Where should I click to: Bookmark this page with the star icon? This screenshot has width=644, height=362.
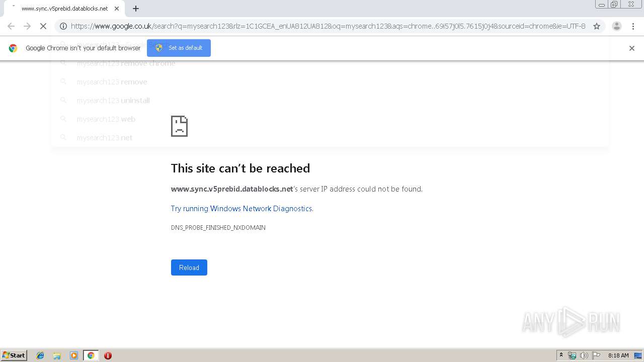[x=597, y=26]
